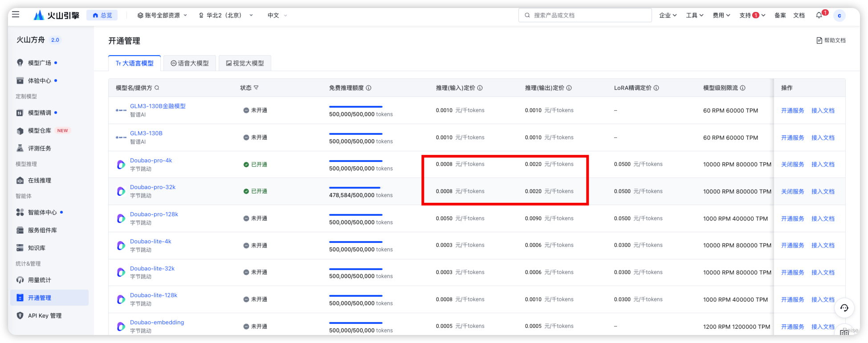Viewport: 868px width, 343px height.
Task: Switch to the 语音大模型 tab
Action: (x=190, y=63)
